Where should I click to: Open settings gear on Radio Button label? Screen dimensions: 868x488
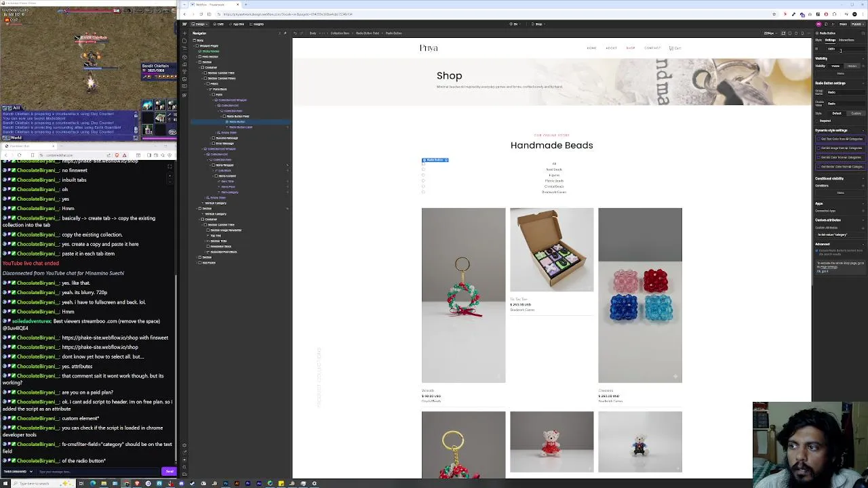[x=446, y=160]
